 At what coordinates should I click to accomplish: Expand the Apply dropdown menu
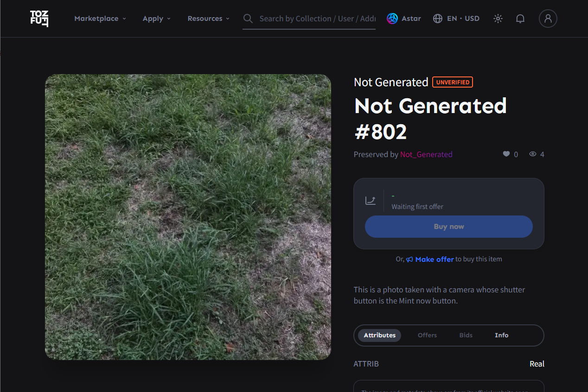156,19
